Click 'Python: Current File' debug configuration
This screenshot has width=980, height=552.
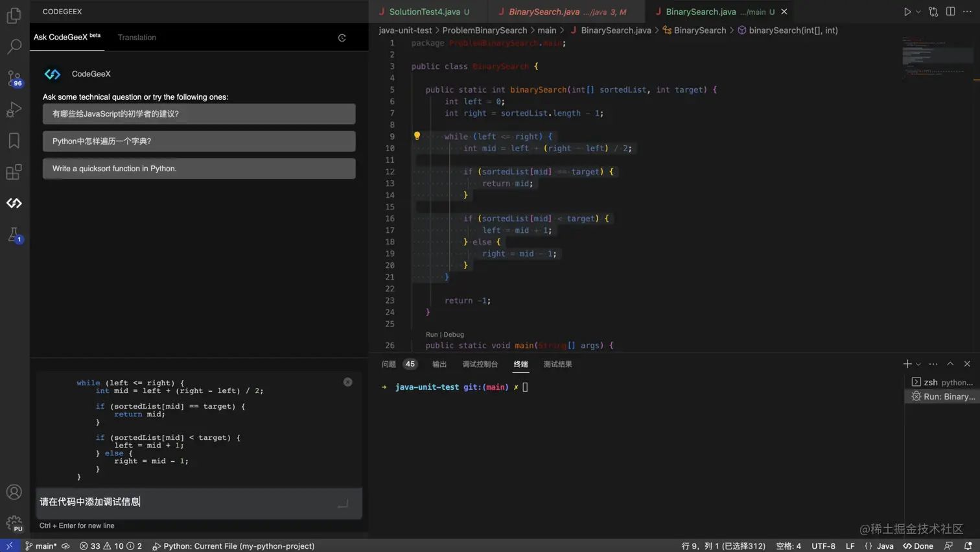pos(233,546)
